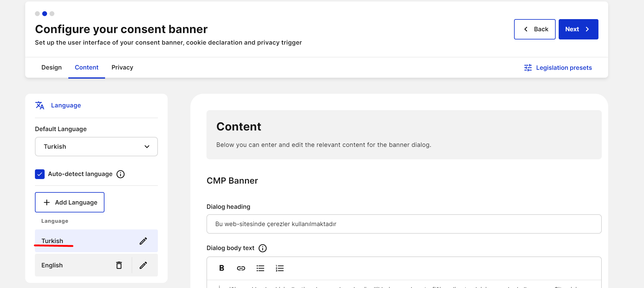The width and height of the screenshot is (644, 288).
Task: Edit Turkish language with pencil icon
Action: tap(143, 241)
